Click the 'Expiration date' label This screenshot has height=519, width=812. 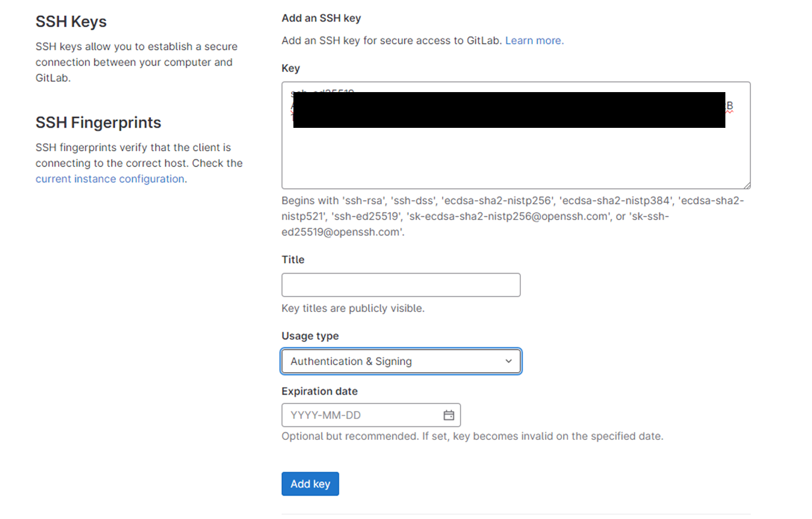pyautogui.click(x=319, y=391)
